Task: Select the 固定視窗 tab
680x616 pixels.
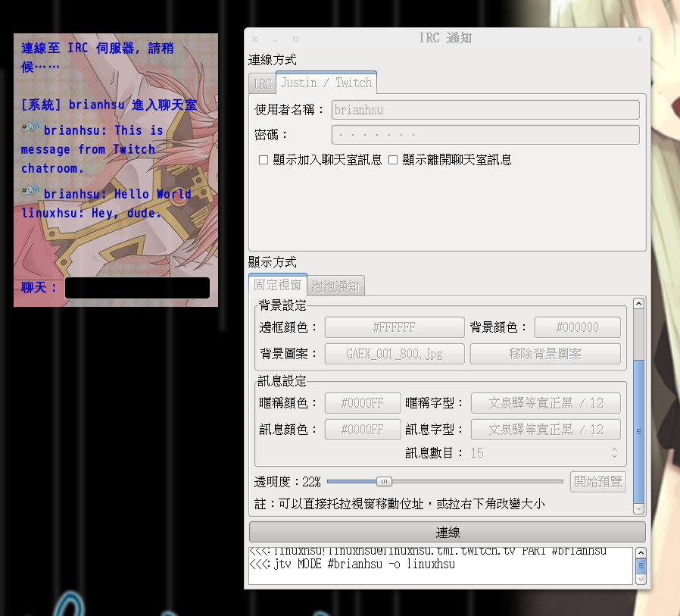Action: pyautogui.click(x=277, y=286)
